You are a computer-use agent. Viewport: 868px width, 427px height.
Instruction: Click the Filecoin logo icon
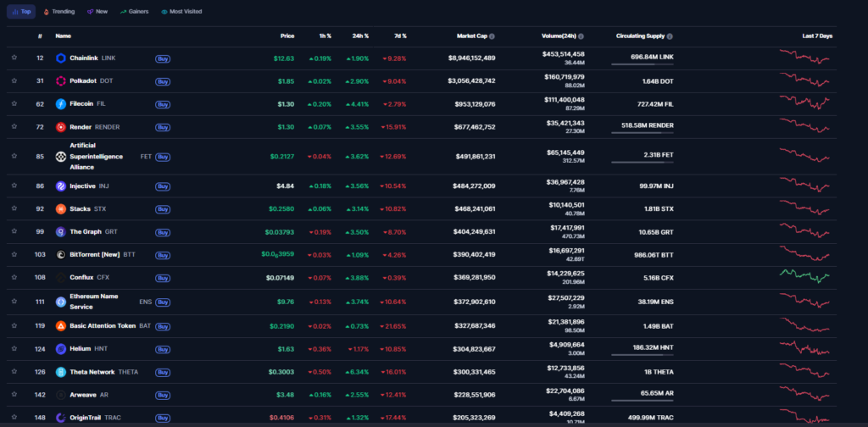61,104
